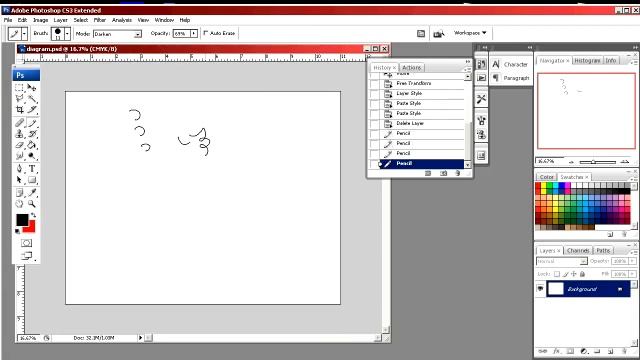Select the Move tool
The image size is (640, 360).
coord(32,87)
